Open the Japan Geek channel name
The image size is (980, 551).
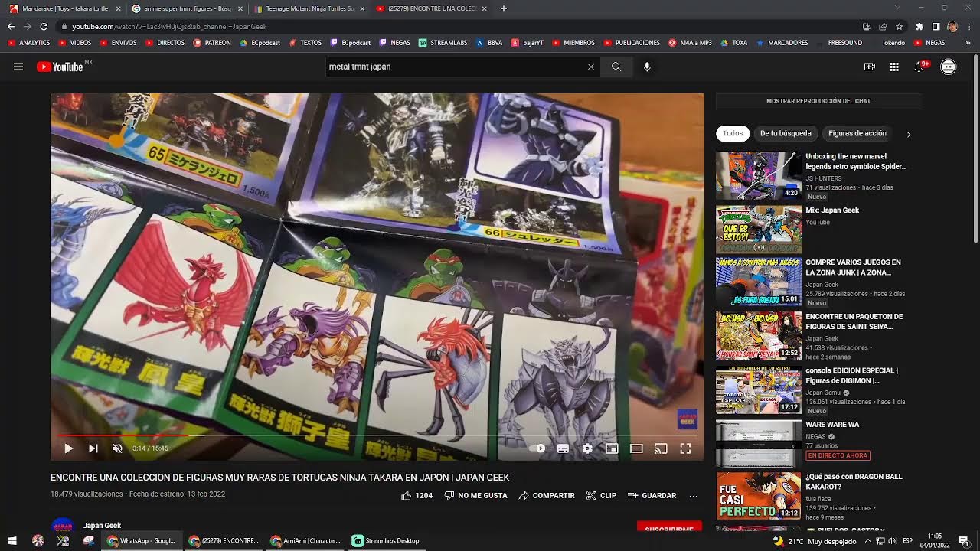click(102, 526)
